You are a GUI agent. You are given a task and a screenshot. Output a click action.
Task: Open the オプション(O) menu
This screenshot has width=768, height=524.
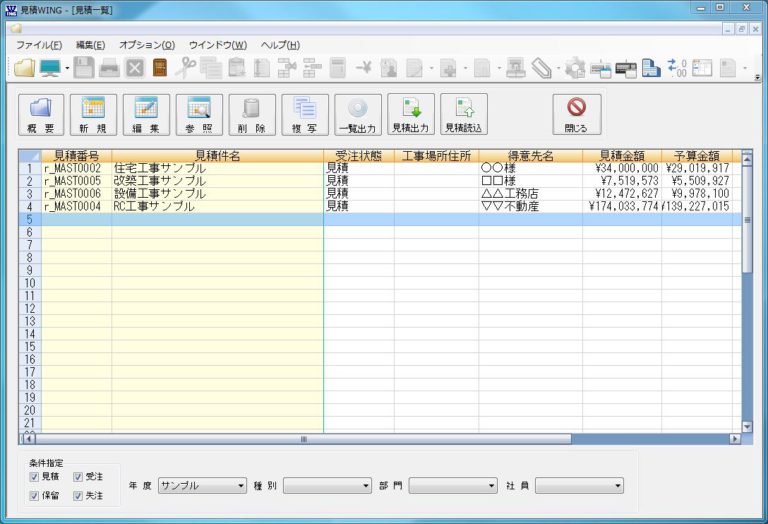coord(147,45)
